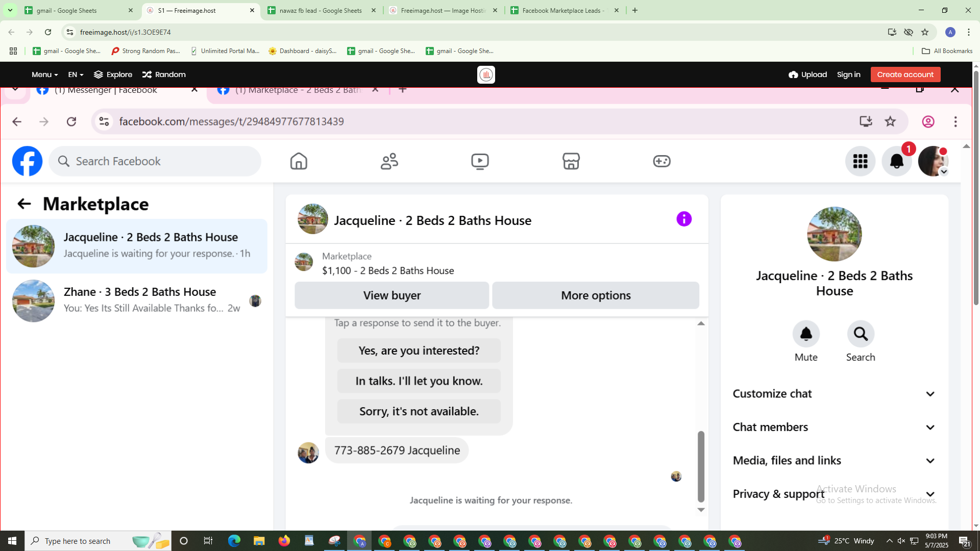
Task: Go to Facebook Home icon
Action: point(299,161)
